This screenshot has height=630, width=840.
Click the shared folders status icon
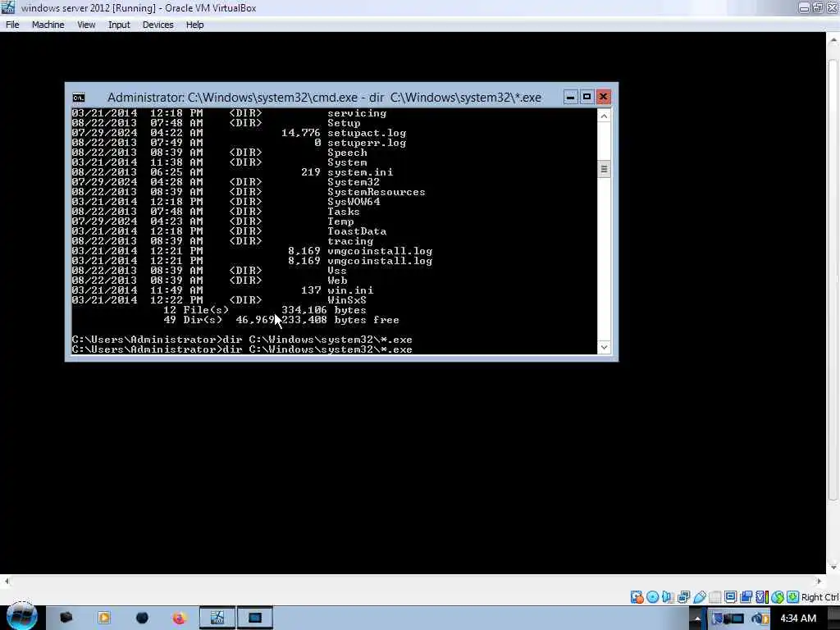pyautogui.click(x=714, y=597)
